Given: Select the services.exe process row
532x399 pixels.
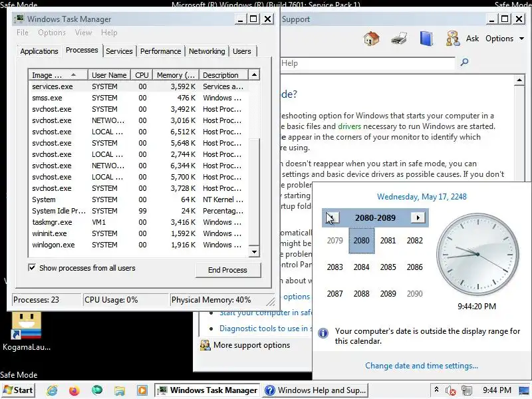Looking at the screenshot, I should [138, 86].
